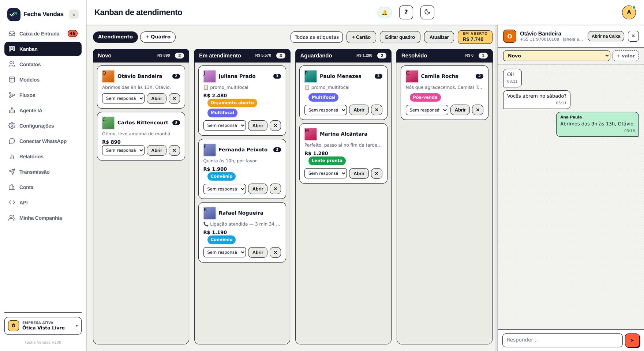Click the Modelos layout icon

click(12, 80)
